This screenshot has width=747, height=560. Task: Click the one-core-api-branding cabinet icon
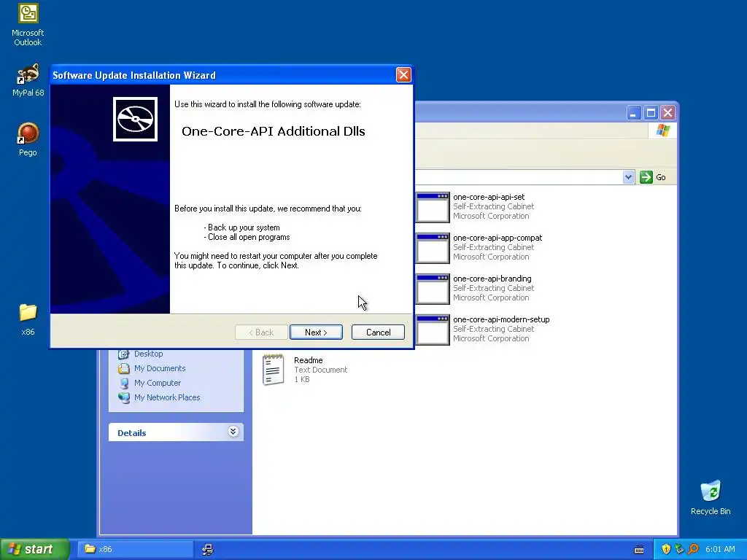click(433, 289)
